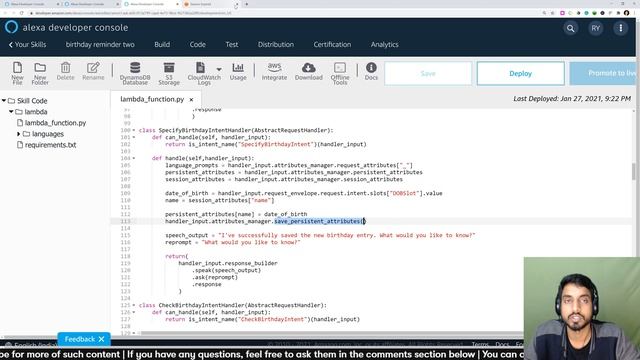
Task: Click the Last Deployed timestamp text
Action: [572, 99]
